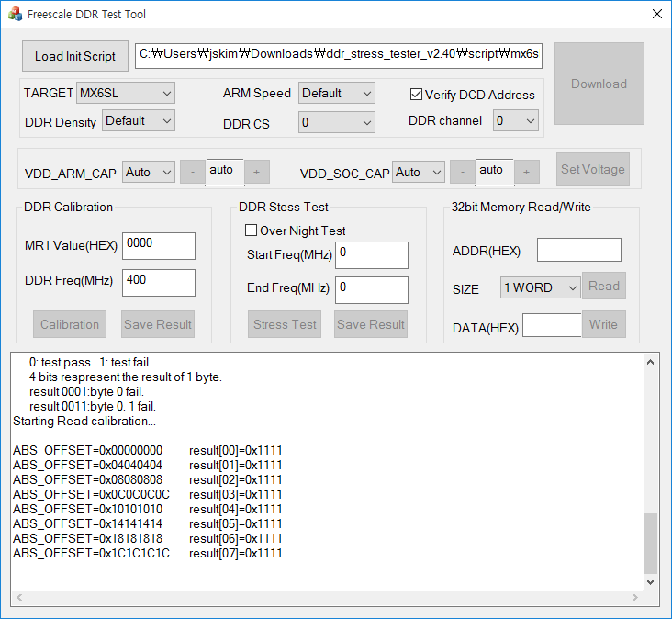Screen dimensions: 672x619
Task: Click the log horizontal scroll right arrow
Action: 634,597
